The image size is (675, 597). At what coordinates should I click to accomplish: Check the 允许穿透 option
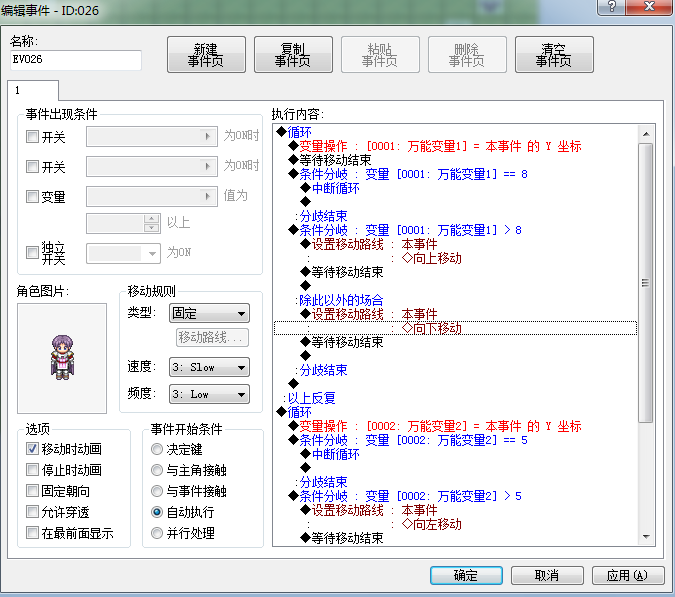[32, 512]
